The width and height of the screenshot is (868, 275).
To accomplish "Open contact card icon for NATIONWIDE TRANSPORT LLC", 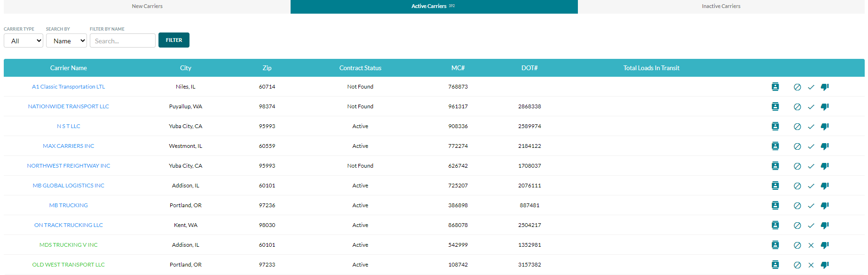I will pyautogui.click(x=775, y=106).
